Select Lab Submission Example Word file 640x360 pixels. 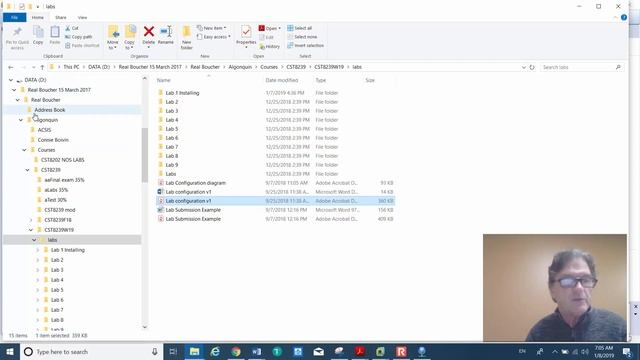pyautogui.click(x=276, y=210)
